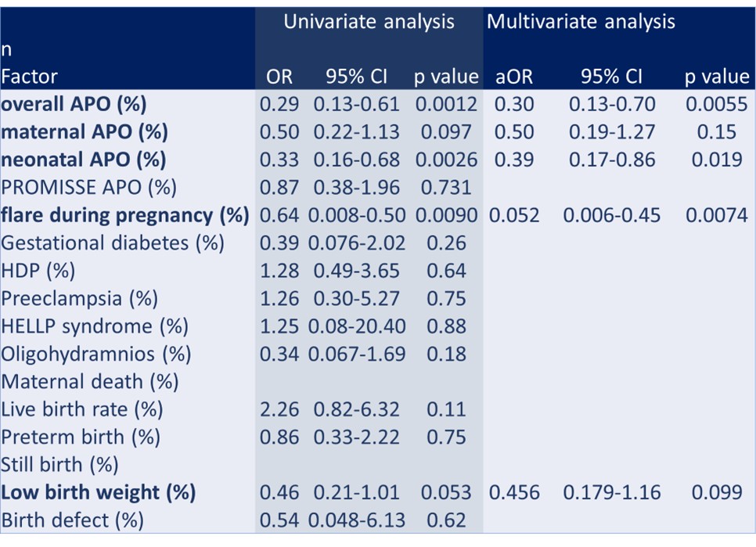
Task: Select the neonatal APO (%) row label
Action: point(84,160)
